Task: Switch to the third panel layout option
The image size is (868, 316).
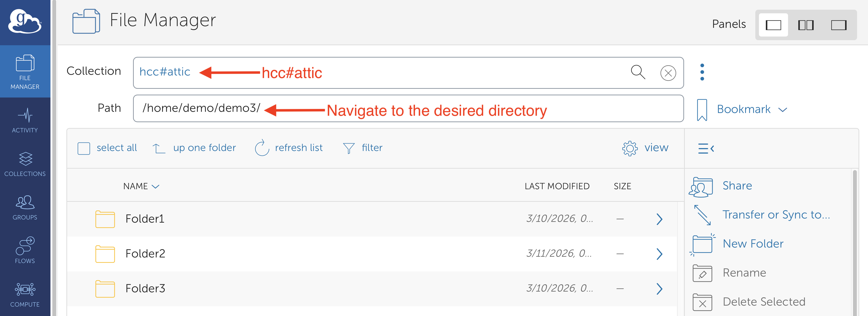Action: coord(838,25)
